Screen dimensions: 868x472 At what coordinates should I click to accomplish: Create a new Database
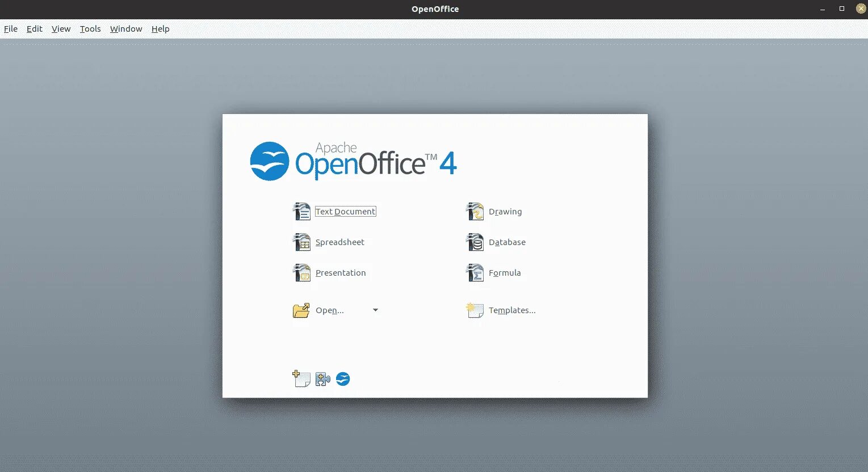pos(507,242)
